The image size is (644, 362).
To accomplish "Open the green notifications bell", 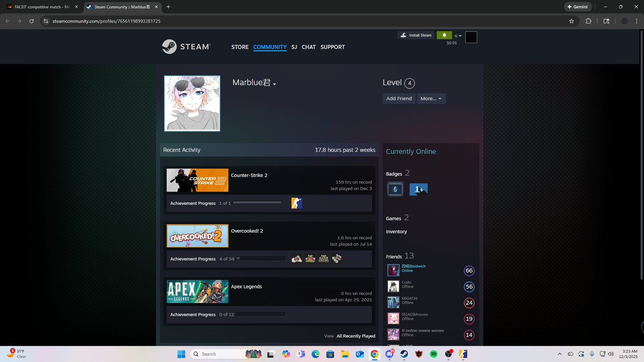I will click(444, 35).
